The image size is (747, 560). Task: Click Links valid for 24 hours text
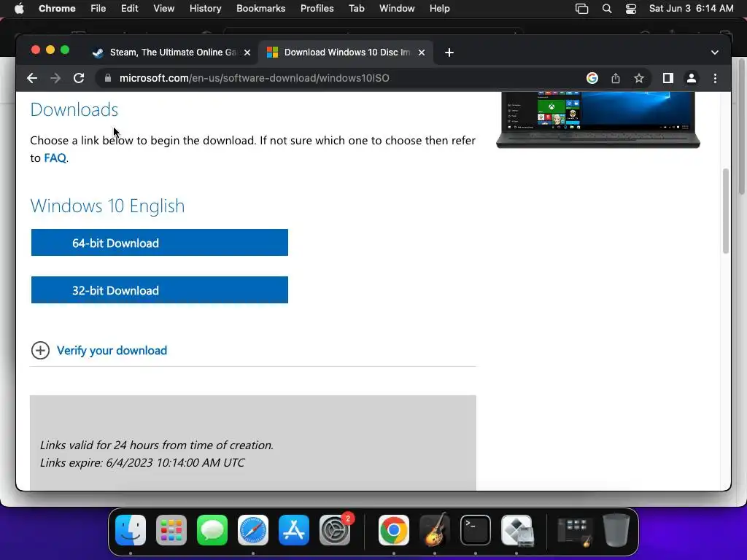click(x=157, y=446)
